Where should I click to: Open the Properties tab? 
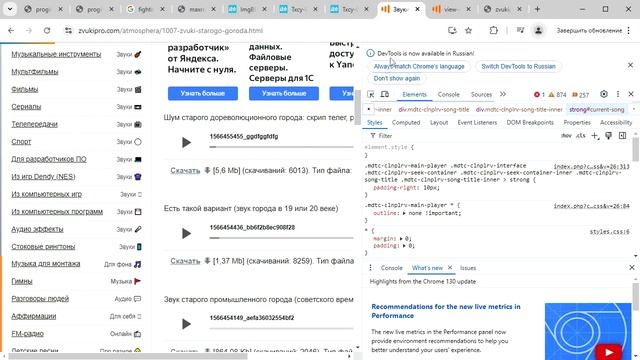577,122
